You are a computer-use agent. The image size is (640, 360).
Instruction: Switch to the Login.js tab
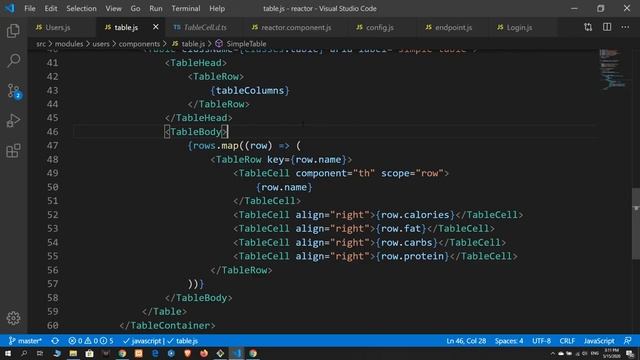click(519, 27)
